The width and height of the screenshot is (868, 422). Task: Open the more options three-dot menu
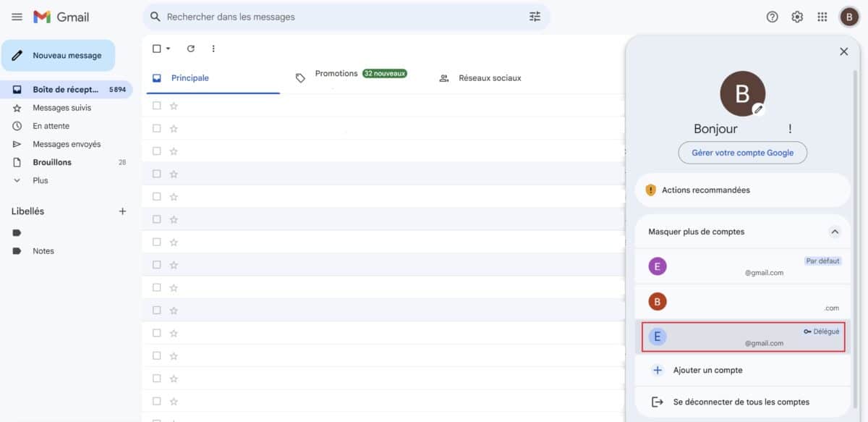pos(213,48)
